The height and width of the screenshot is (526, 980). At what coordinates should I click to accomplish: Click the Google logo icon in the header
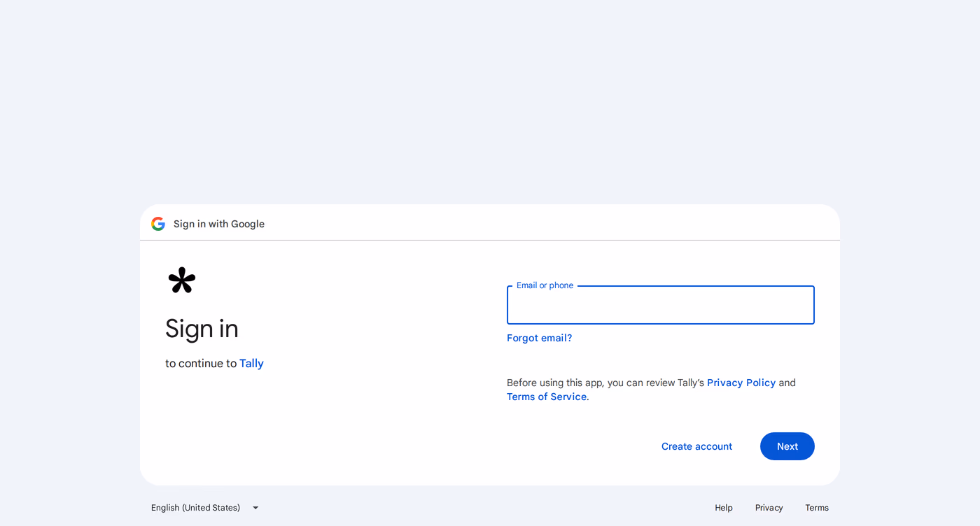[158, 224]
